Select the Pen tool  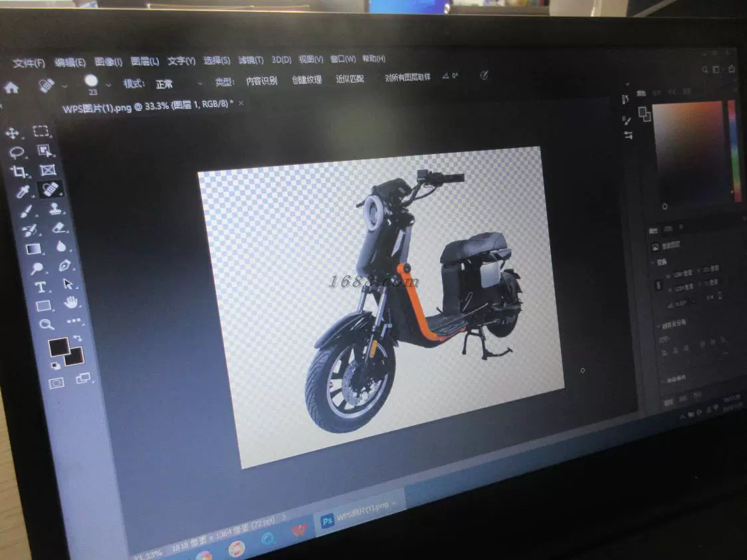[x=64, y=265]
